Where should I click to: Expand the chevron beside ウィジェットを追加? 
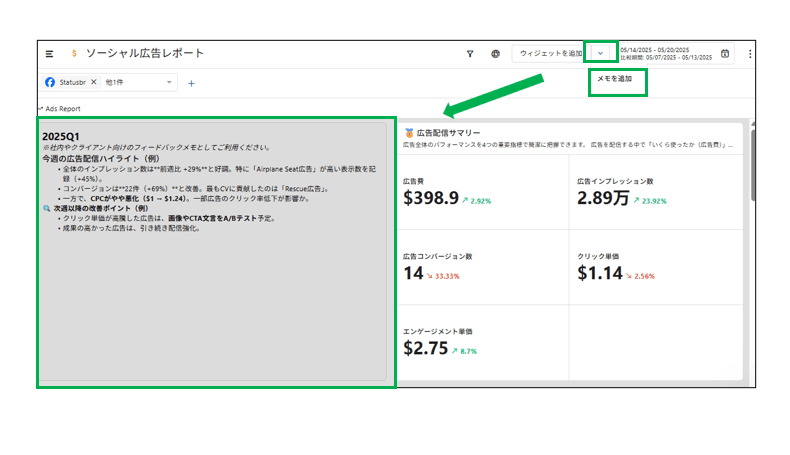(x=600, y=54)
